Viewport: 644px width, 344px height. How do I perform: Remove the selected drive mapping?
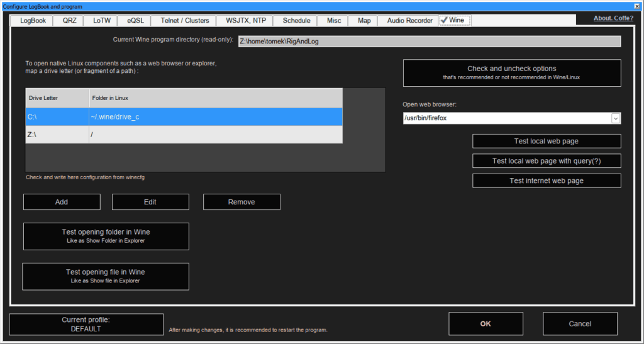[x=241, y=202]
